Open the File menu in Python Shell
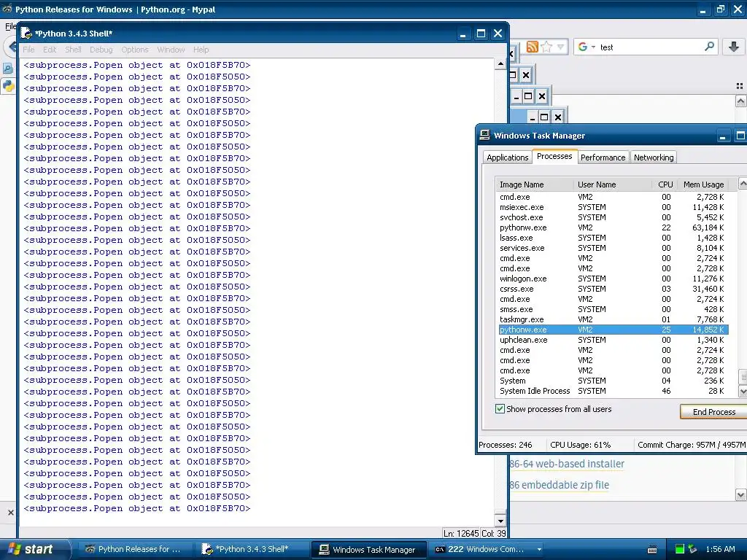 tap(28, 50)
